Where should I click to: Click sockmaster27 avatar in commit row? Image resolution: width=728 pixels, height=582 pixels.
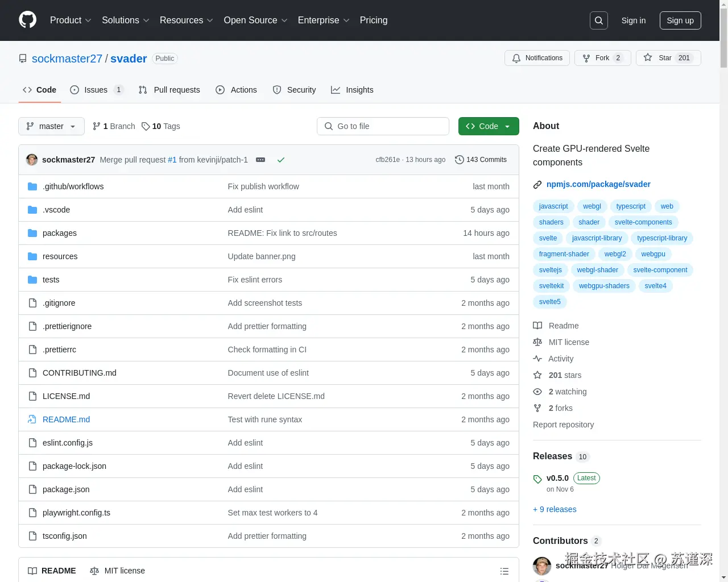point(32,160)
